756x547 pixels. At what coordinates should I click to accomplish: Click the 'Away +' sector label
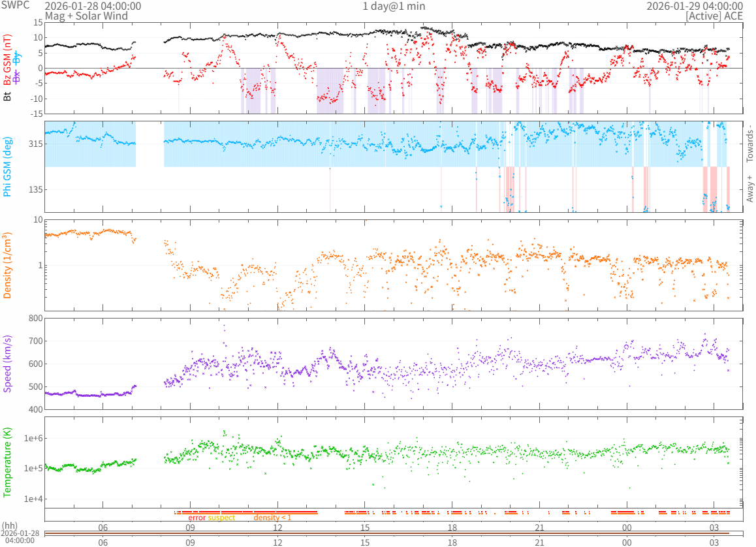(x=749, y=189)
